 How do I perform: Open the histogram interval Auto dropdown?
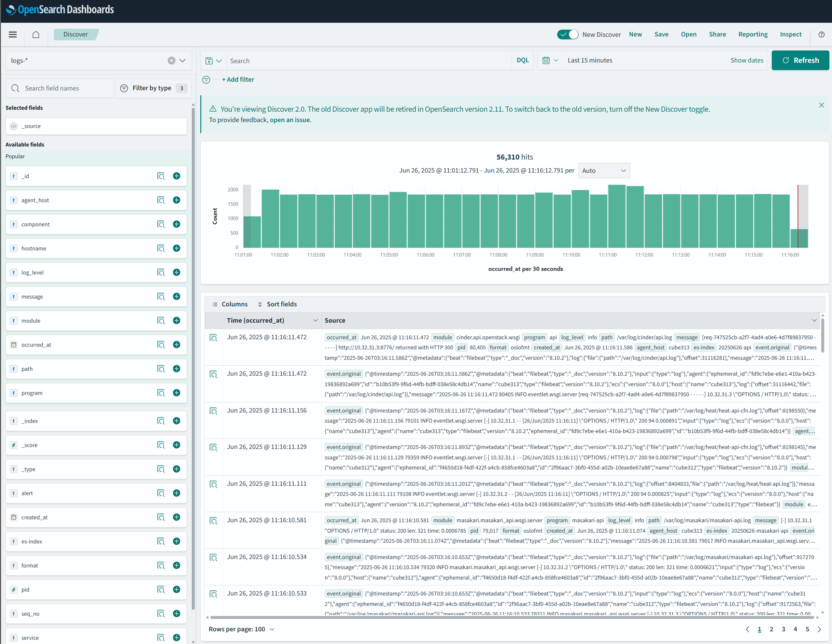[x=604, y=171]
